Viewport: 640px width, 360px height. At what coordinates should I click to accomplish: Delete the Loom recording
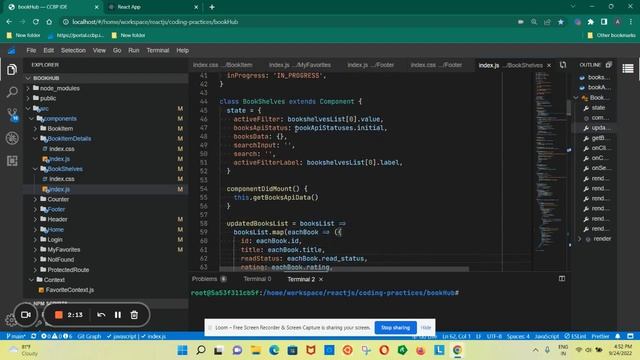coord(134,315)
